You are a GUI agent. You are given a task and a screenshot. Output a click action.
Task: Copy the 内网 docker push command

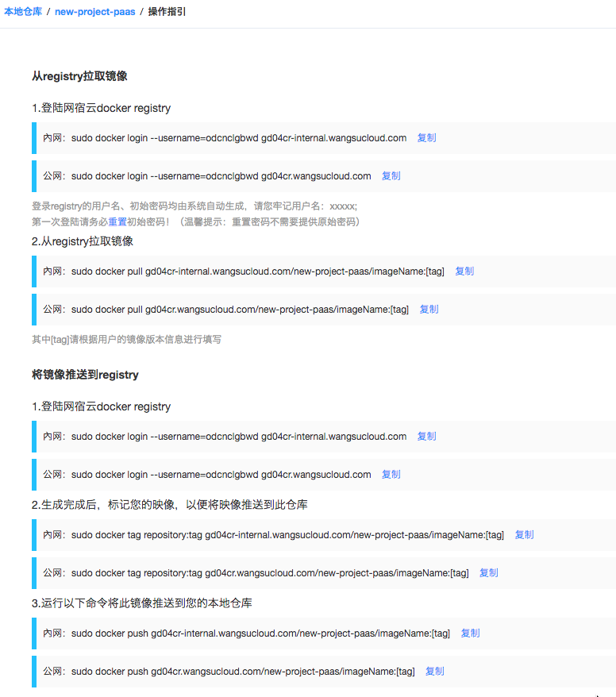[470, 633]
